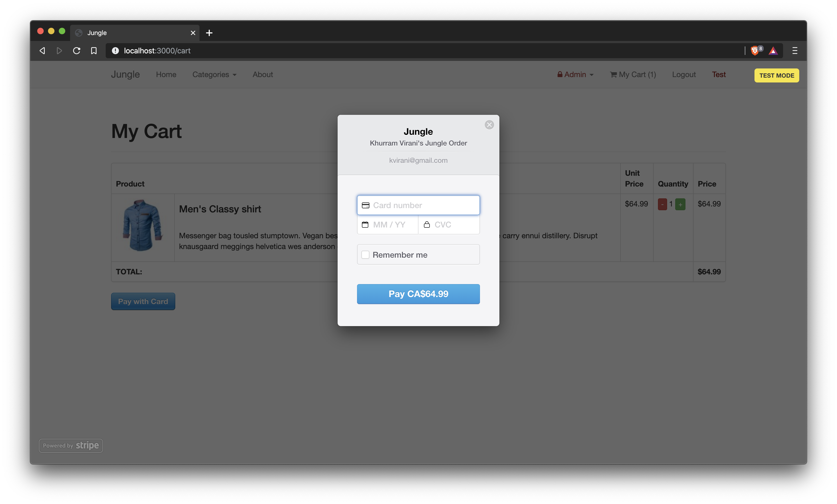Open the About page link
The image size is (837, 504).
[x=263, y=74]
